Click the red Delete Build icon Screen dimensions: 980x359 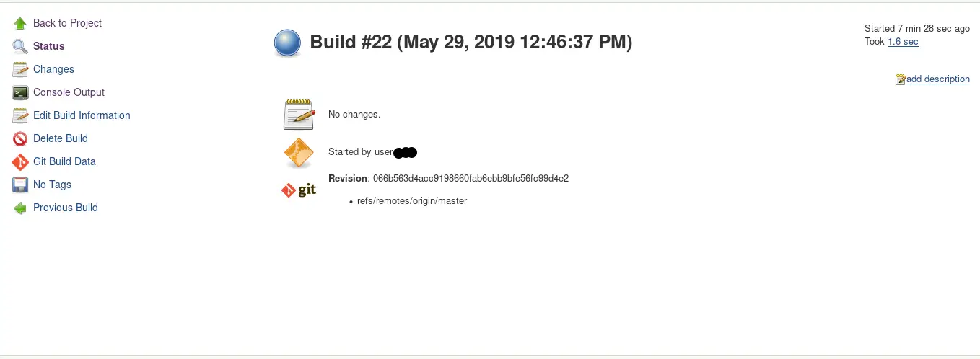20,138
